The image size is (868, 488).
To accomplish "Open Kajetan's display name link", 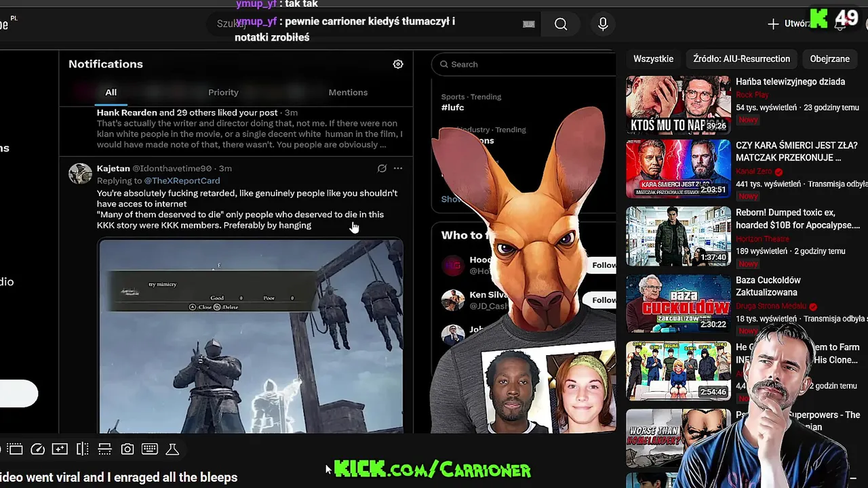I will 113,168.
